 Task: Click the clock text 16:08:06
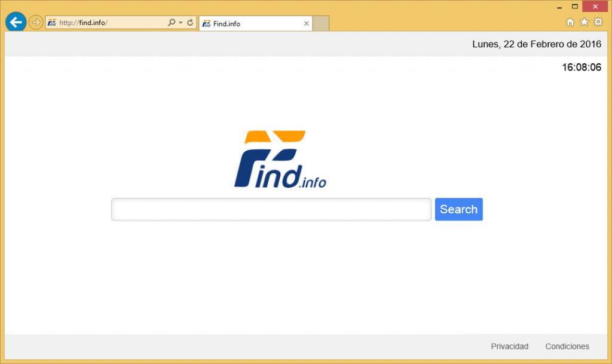pyautogui.click(x=582, y=68)
